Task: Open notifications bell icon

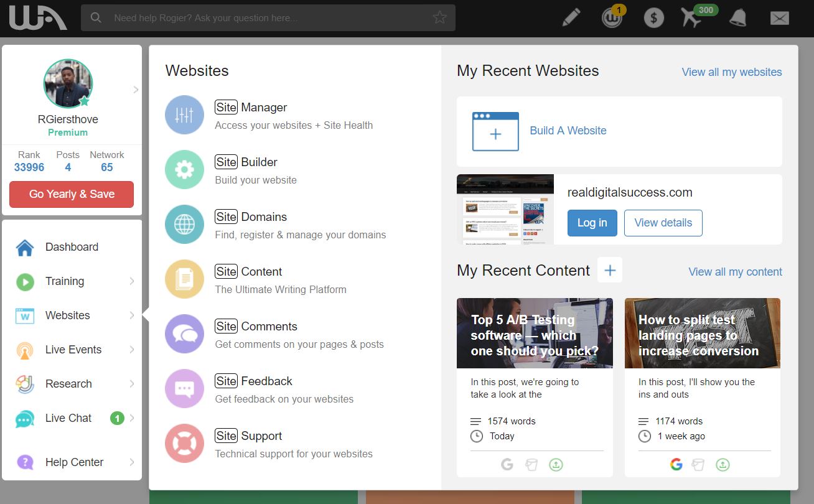Action: [738, 18]
